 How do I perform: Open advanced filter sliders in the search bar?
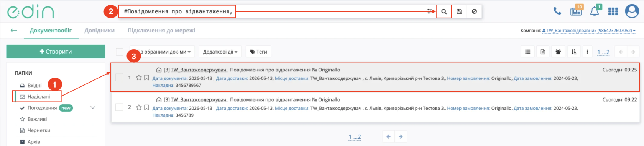point(429,11)
